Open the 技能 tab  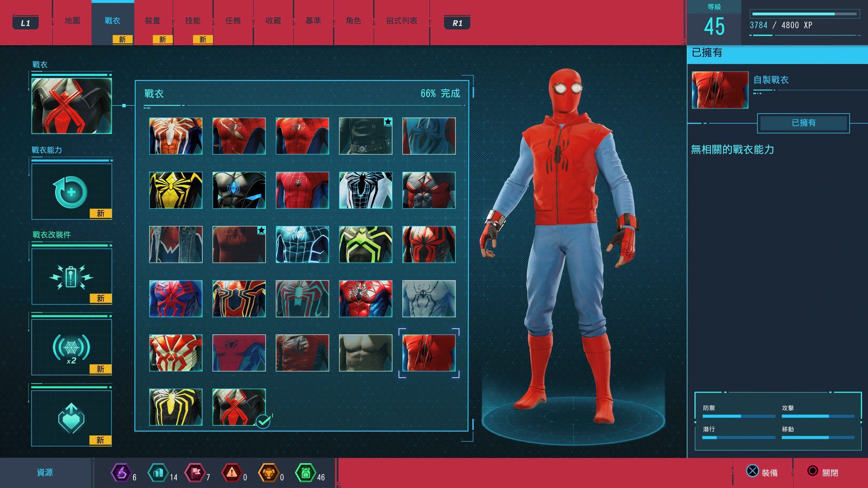[x=193, y=21]
